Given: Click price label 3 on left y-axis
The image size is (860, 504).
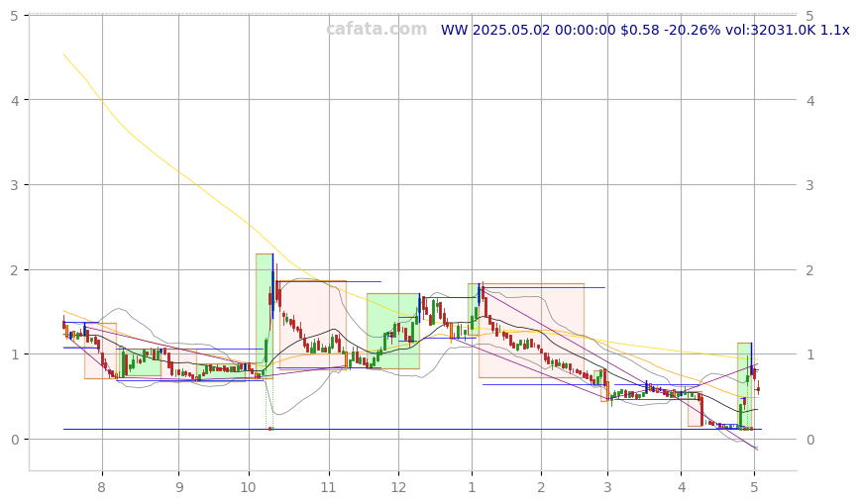Looking at the screenshot, I should click(14, 185).
